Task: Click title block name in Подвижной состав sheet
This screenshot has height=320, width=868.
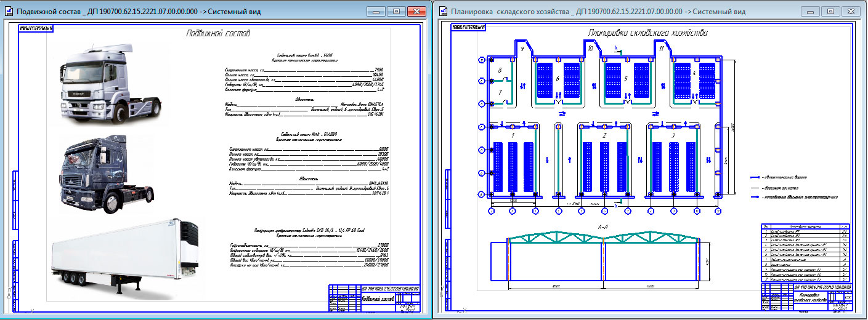Action: (376, 298)
